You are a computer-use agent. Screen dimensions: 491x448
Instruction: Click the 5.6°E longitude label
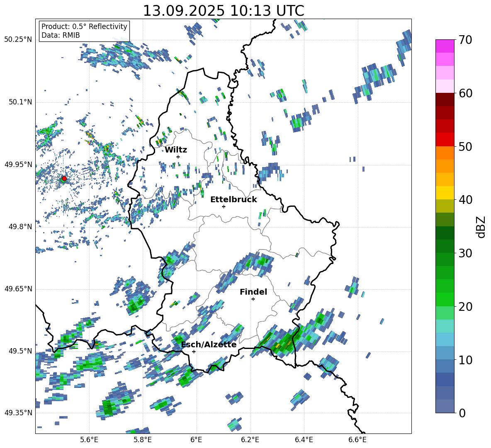pyautogui.click(x=89, y=440)
